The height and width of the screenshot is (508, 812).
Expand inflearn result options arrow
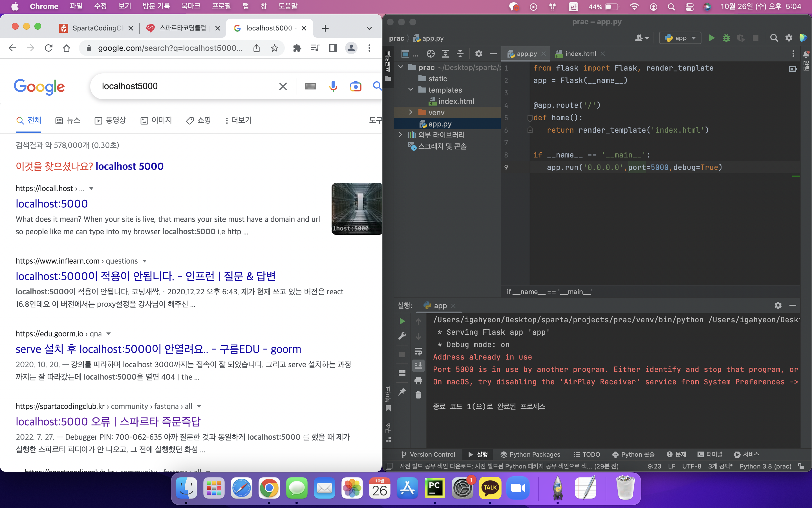(x=145, y=261)
